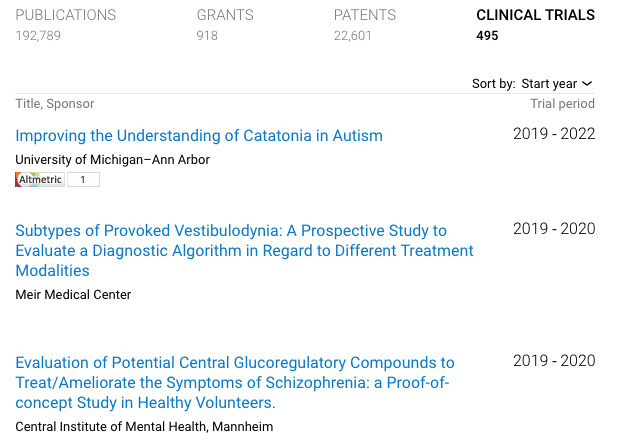
Task: Click the Meir Medical Center sponsor
Action: click(73, 295)
